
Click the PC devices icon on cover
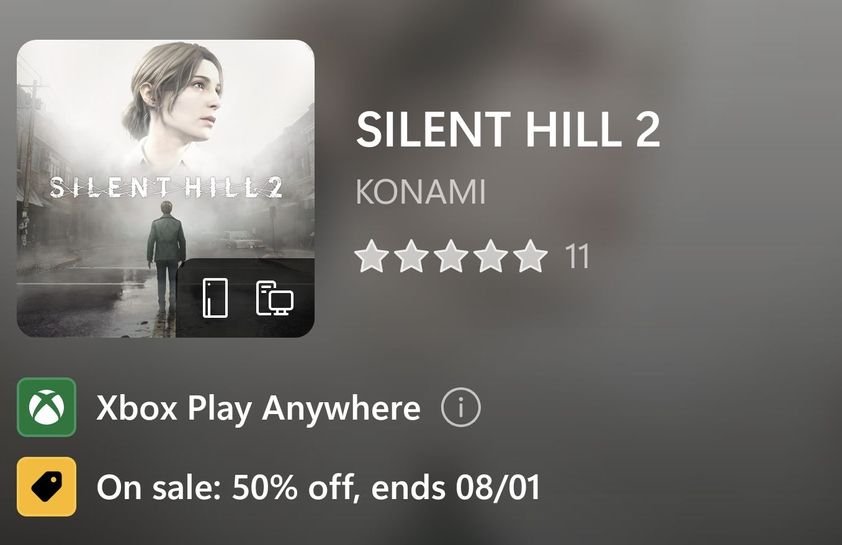coord(273,298)
